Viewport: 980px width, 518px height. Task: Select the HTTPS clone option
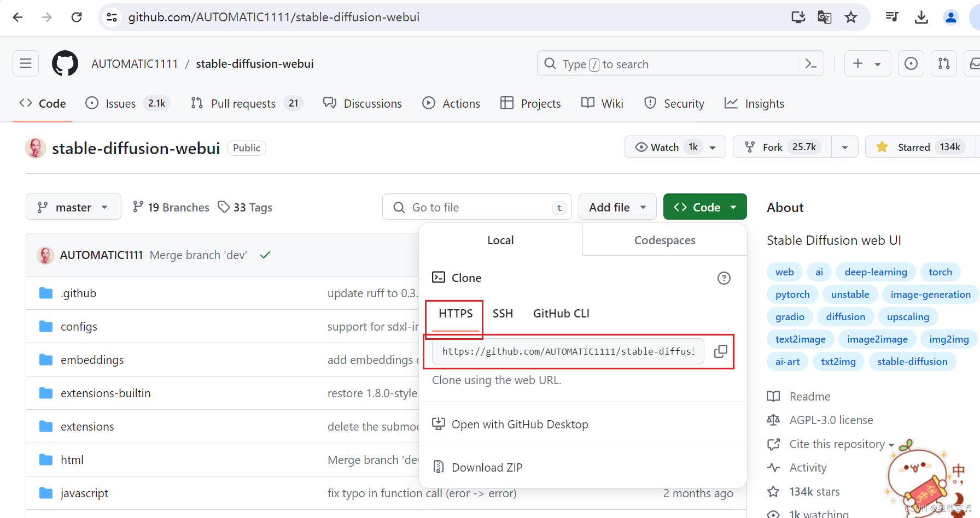tap(456, 314)
